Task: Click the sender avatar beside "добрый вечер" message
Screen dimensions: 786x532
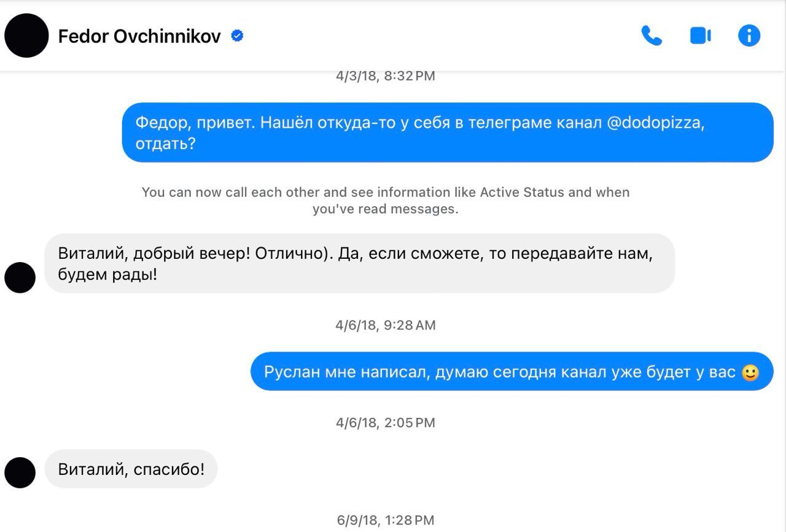Action: (20, 277)
